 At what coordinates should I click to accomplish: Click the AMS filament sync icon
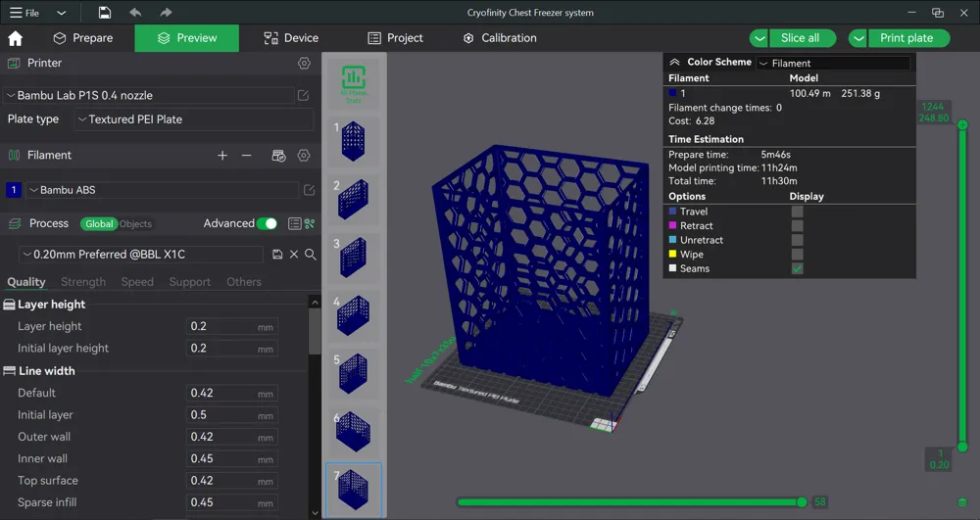point(278,156)
